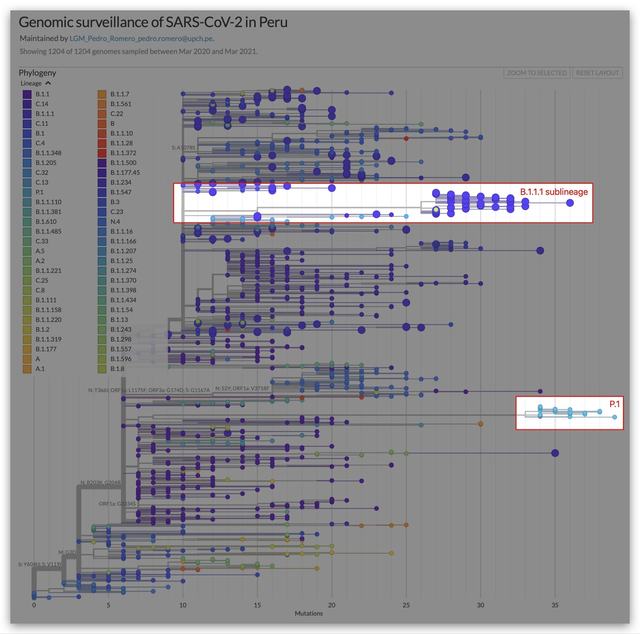Click the ZOOM TO SELECTED button
Viewport: 640px width, 634px height.
(x=536, y=73)
